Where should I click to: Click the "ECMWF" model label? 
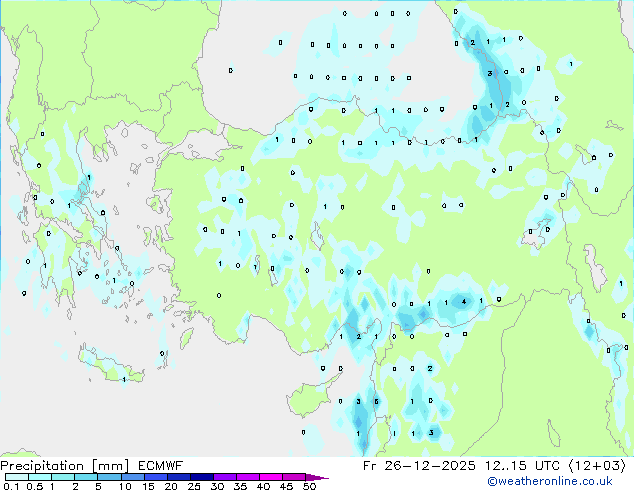pyautogui.click(x=161, y=466)
